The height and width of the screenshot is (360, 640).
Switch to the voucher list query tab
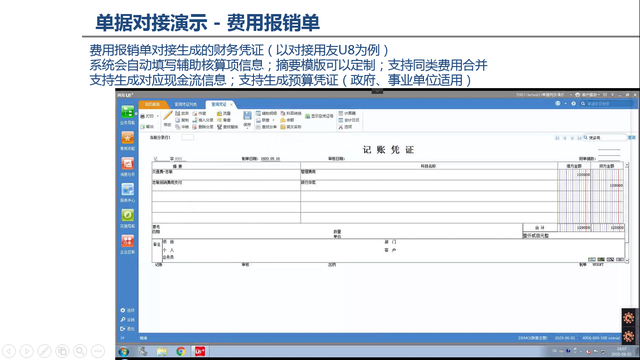click(186, 104)
